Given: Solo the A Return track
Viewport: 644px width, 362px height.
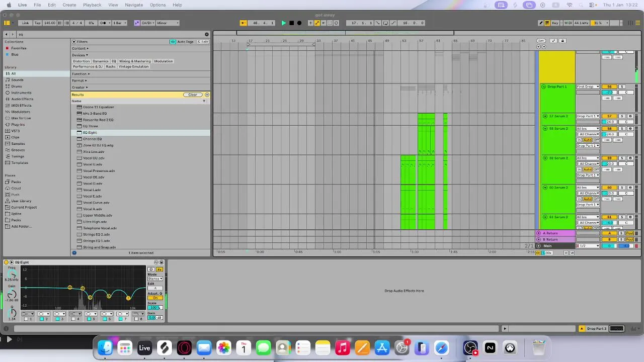Looking at the screenshot, I should (622, 233).
